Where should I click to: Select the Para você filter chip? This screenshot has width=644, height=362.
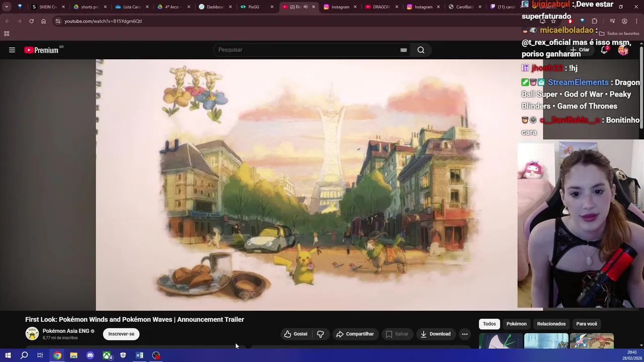(x=587, y=324)
